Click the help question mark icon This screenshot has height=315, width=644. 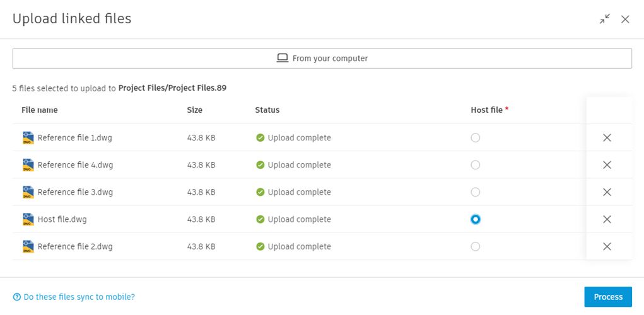17,297
